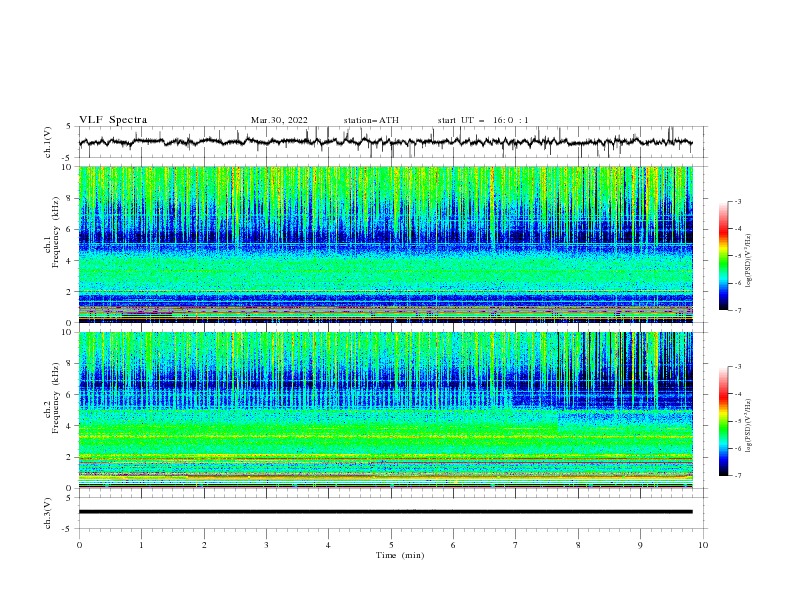Click the ch.3(V) flat black trace

click(385, 512)
